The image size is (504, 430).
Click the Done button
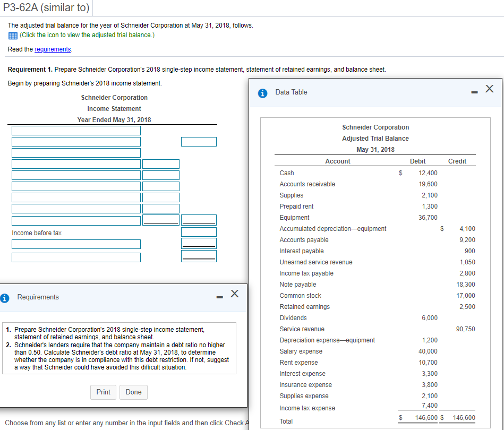tap(133, 392)
